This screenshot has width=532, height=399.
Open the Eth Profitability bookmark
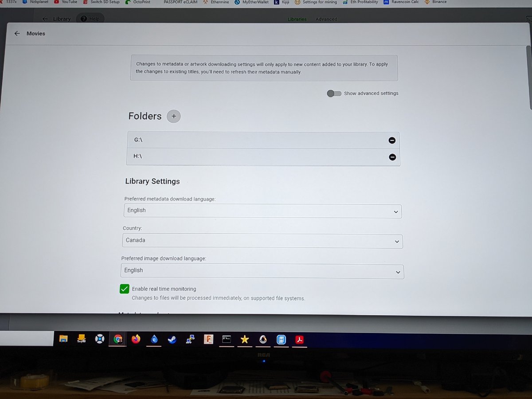[360, 2]
